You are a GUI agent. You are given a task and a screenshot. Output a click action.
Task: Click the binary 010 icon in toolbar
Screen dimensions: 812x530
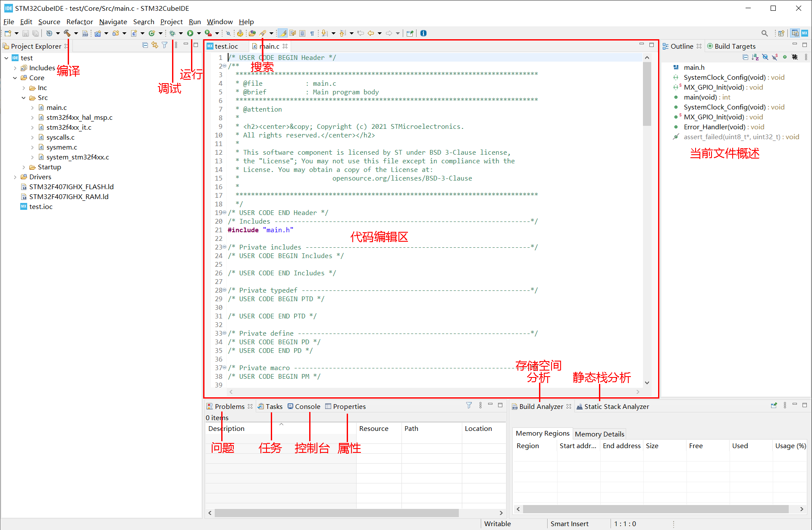[85, 33]
